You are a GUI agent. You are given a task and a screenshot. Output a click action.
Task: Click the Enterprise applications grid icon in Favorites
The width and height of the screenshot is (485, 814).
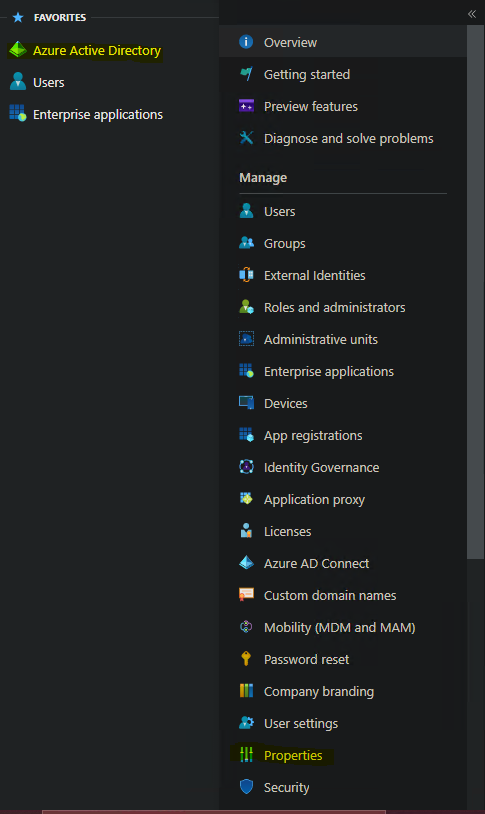click(x=18, y=113)
